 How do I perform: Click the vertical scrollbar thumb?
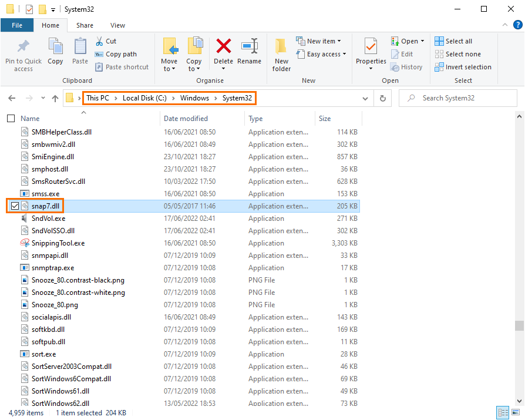[x=519, y=326]
